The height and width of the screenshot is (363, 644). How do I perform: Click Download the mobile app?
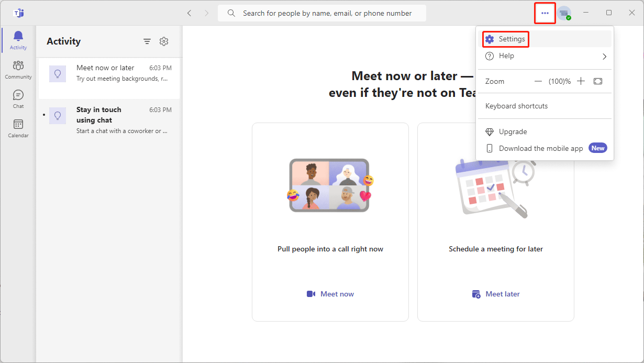click(541, 148)
